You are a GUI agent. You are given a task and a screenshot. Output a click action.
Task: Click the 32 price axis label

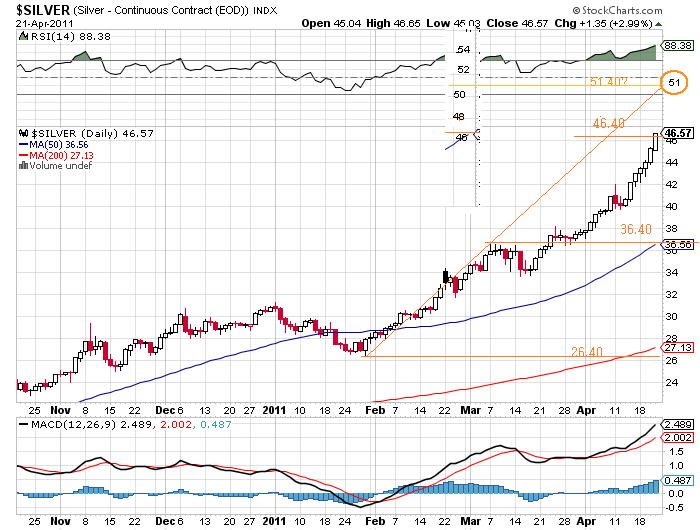click(x=671, y=294)
